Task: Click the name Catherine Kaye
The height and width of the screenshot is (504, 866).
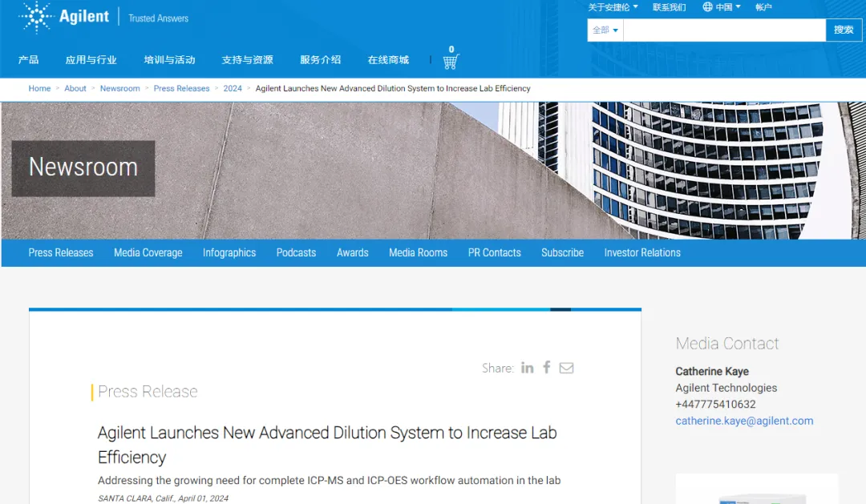Action: (712, 372)
